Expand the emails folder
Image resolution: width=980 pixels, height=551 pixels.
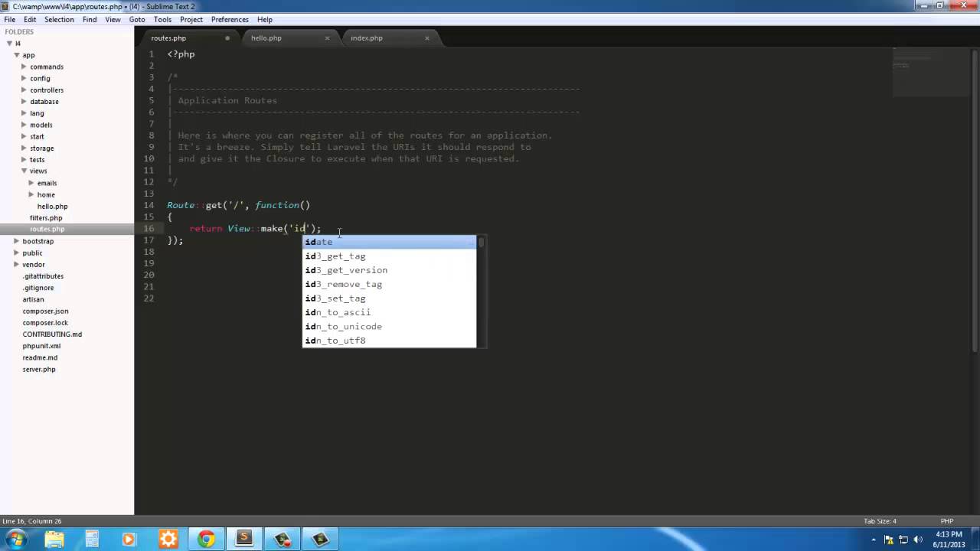click(31, 183)
